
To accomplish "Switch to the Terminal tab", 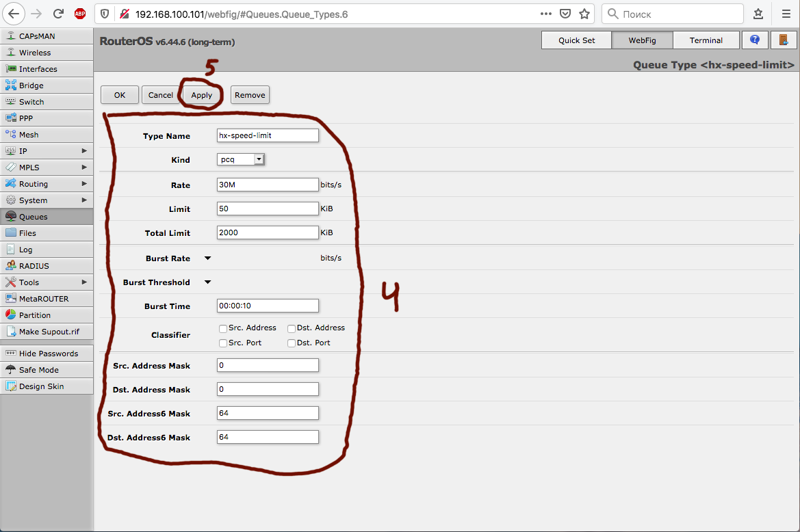I will click(x=706, y=40).
